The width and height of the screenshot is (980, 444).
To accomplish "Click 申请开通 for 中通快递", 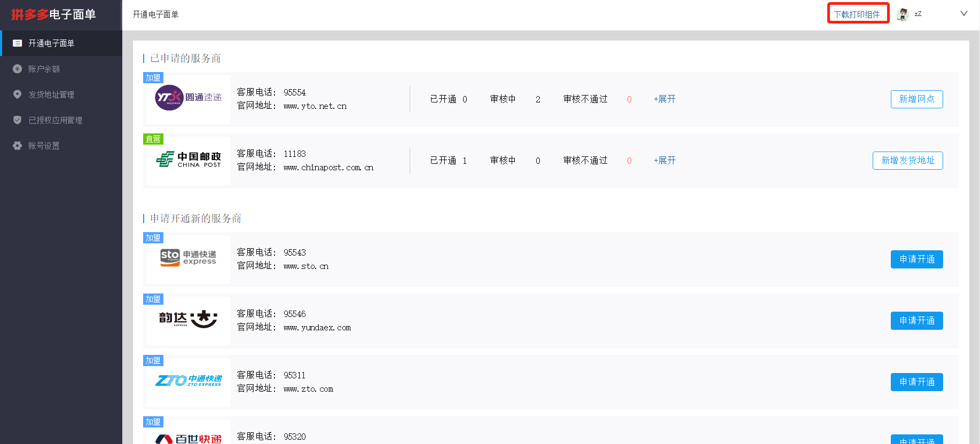I will pyautogui.click(x=916, y=382).
